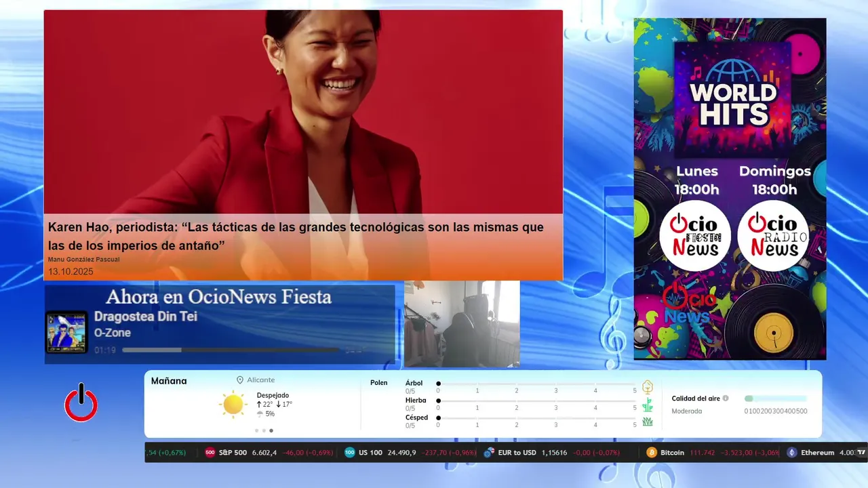Screen dimensions: 868x488
Task: Select the first weather carousel dot
Action: 256,430
